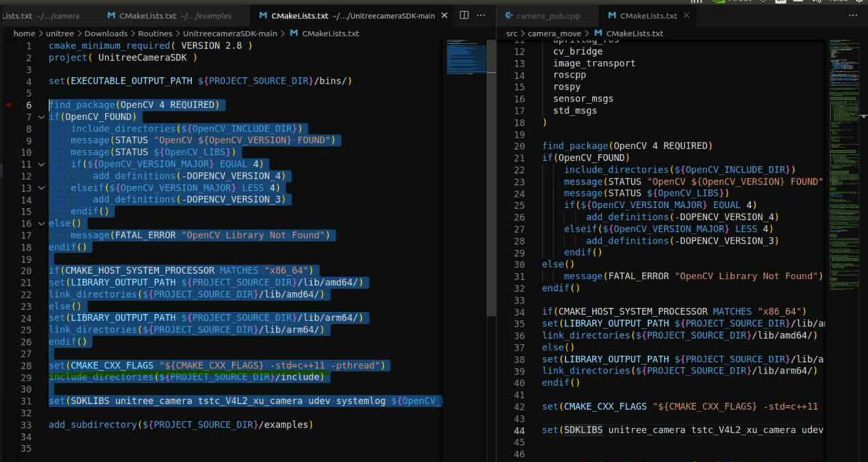Click 'roscpp' on right line 14
This screenshot has height=462, width=868.
pyautogui.click(x=569, y=75)
